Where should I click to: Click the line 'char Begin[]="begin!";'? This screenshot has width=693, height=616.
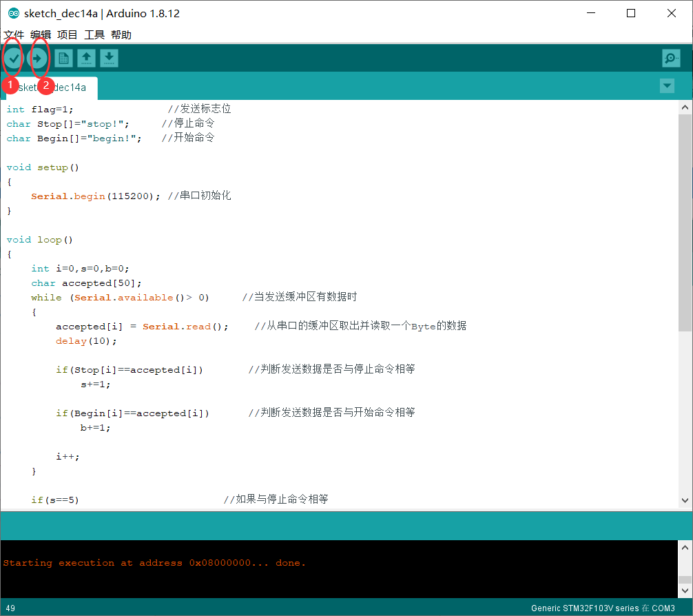tap(74, 138)
